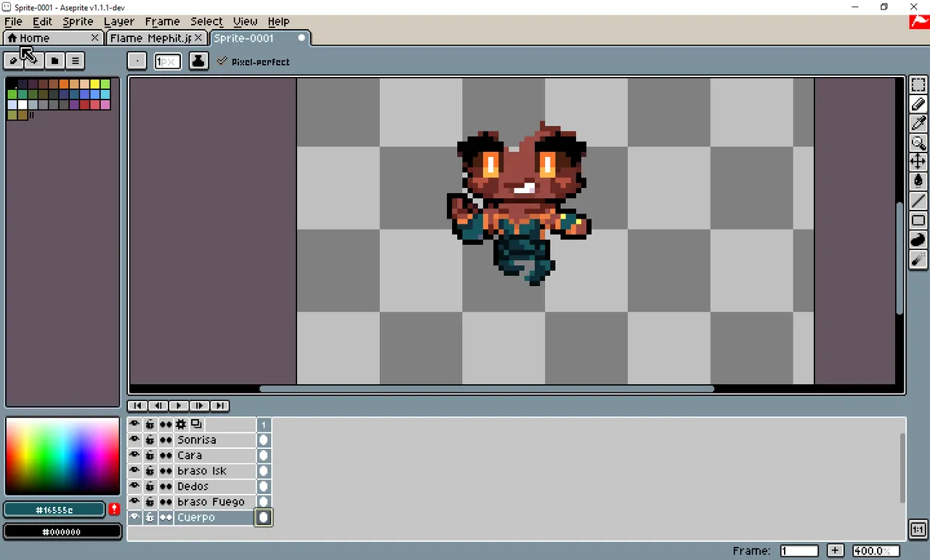Hide the Cuerpo layer
The height and width of the screenshot is (560, 930).
(x=134, y=517)
